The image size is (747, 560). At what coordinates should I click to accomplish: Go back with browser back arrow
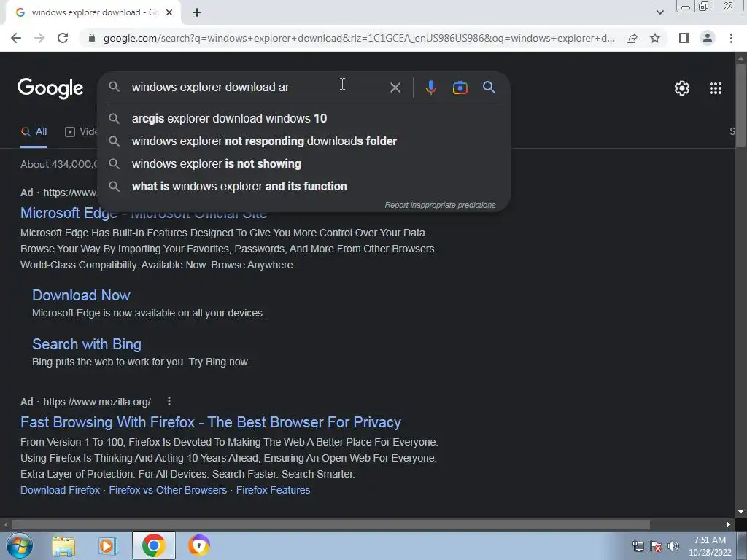tap(16, 38)
